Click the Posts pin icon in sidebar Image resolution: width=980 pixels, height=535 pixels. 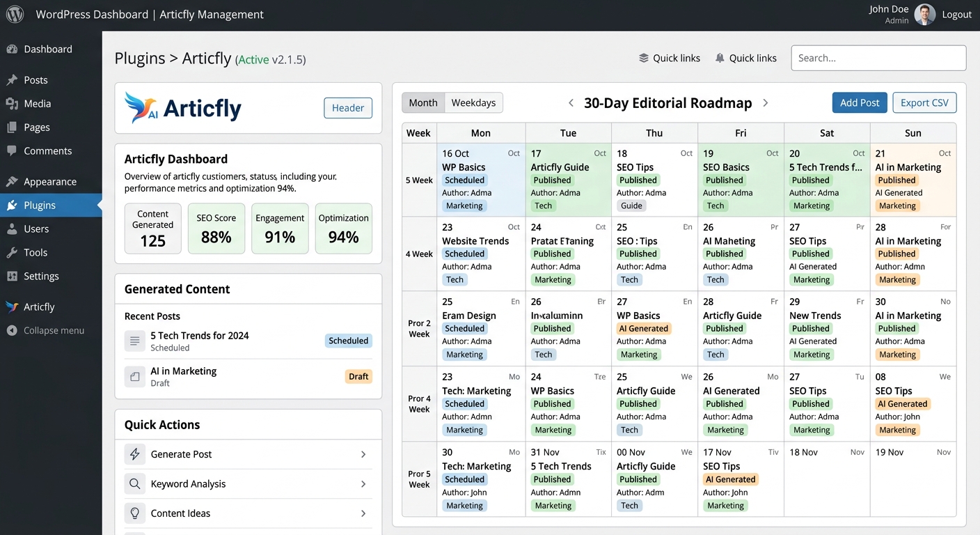12,80
